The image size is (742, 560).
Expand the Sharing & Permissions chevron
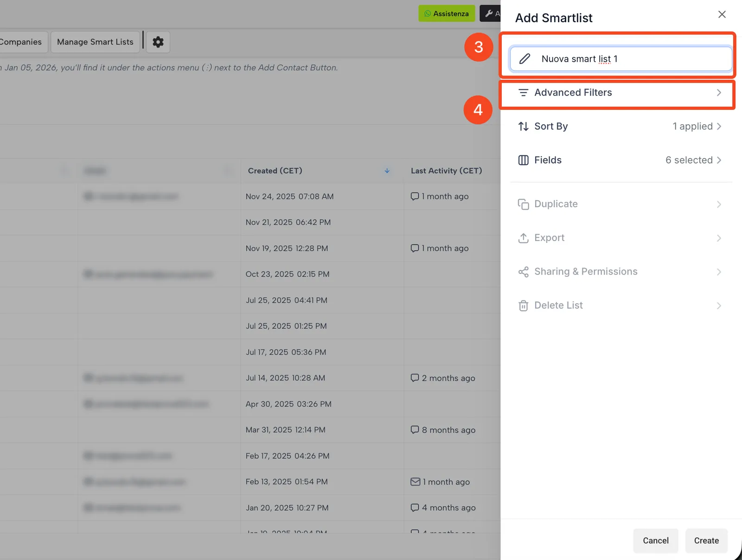point(719,272)
